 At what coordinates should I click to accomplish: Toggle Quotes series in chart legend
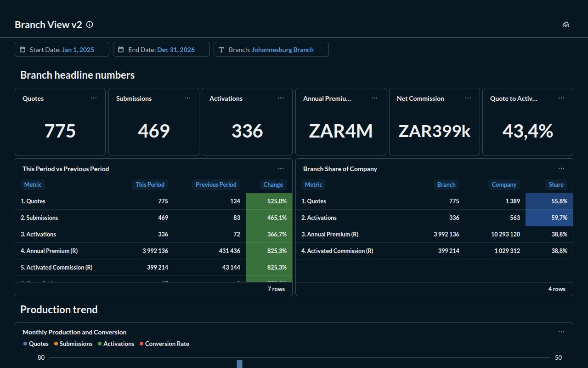36,344
